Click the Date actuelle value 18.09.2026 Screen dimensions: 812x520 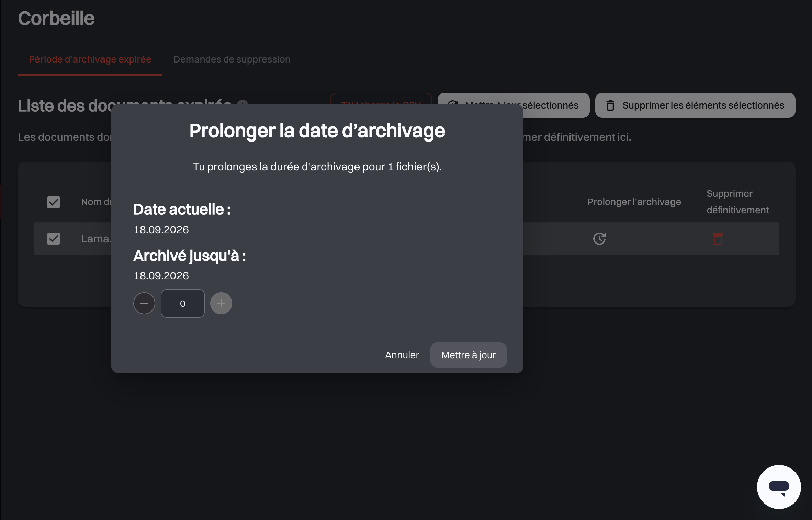click(161, 229)
